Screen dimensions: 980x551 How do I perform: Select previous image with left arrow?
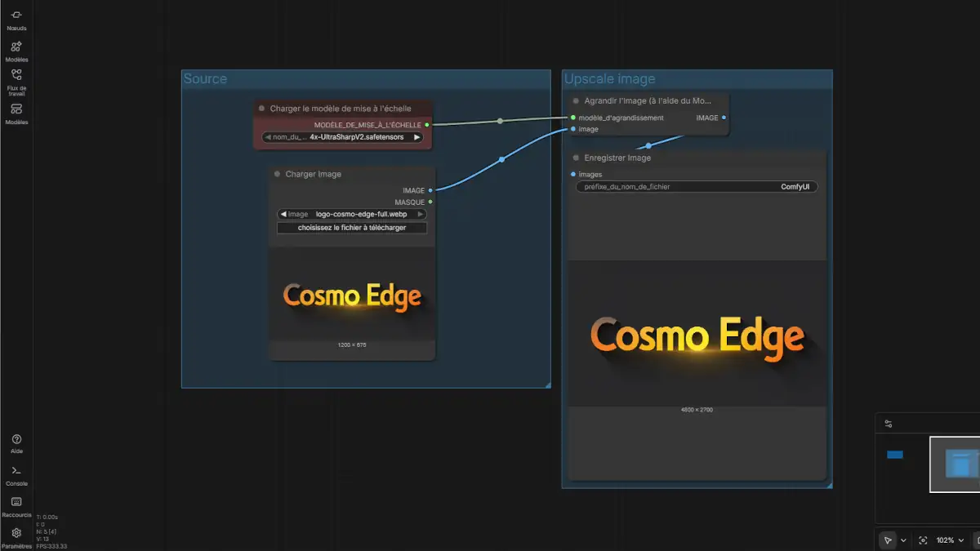(283, 214)
